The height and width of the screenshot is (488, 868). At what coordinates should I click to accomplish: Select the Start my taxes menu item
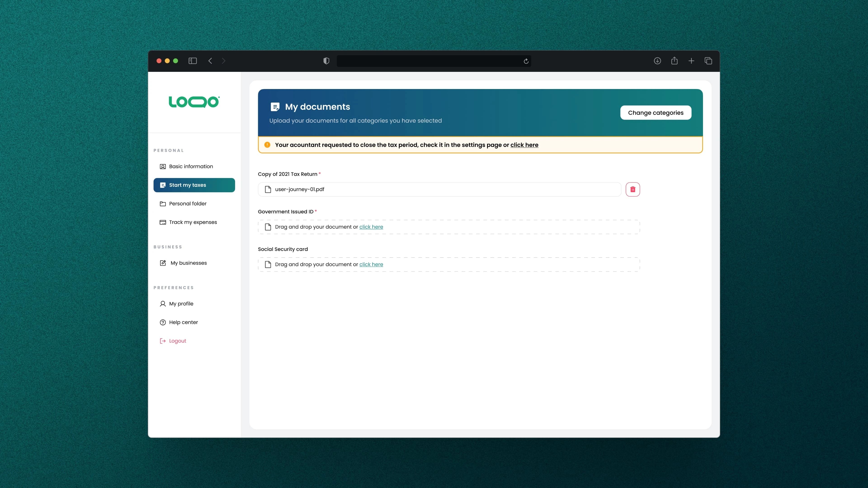194,185
